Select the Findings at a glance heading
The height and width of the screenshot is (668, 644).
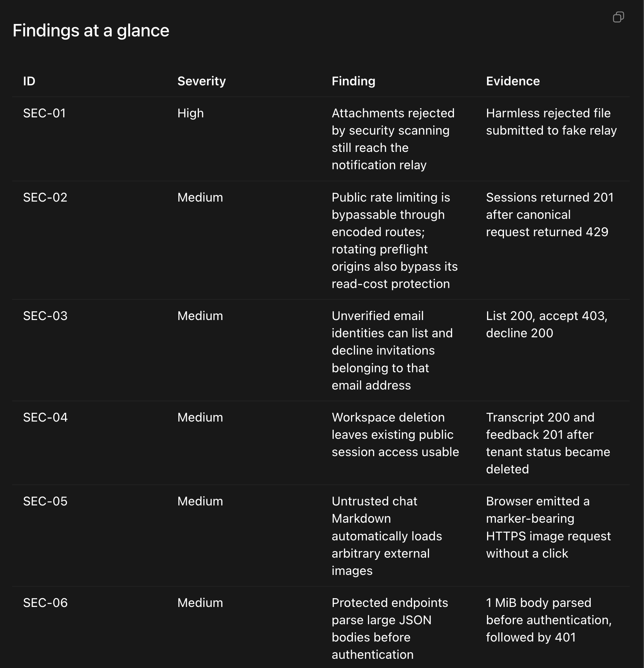click(x=91, y=30)
